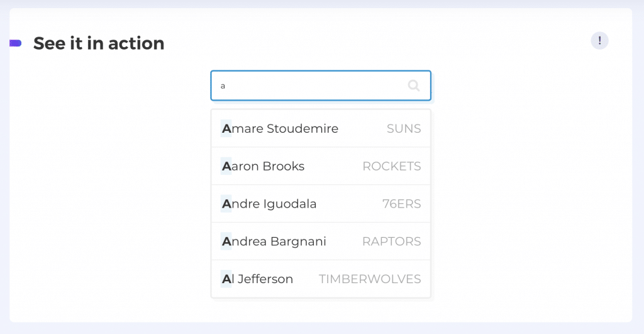This screenshot has width=644, height=334.
Task: Select the Andrea Bargnani result
Action: (x=321, y=241)
